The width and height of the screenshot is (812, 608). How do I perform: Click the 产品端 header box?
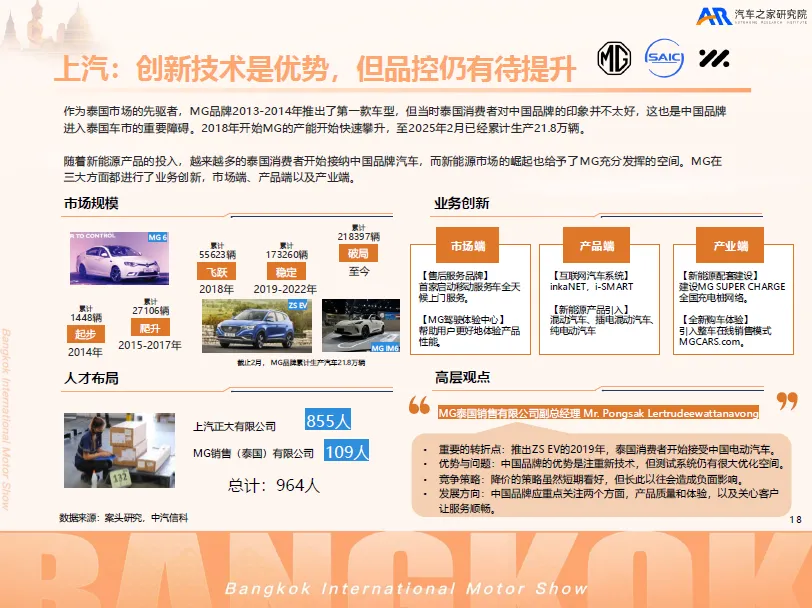pyautogui.click(x=597, y=245)
